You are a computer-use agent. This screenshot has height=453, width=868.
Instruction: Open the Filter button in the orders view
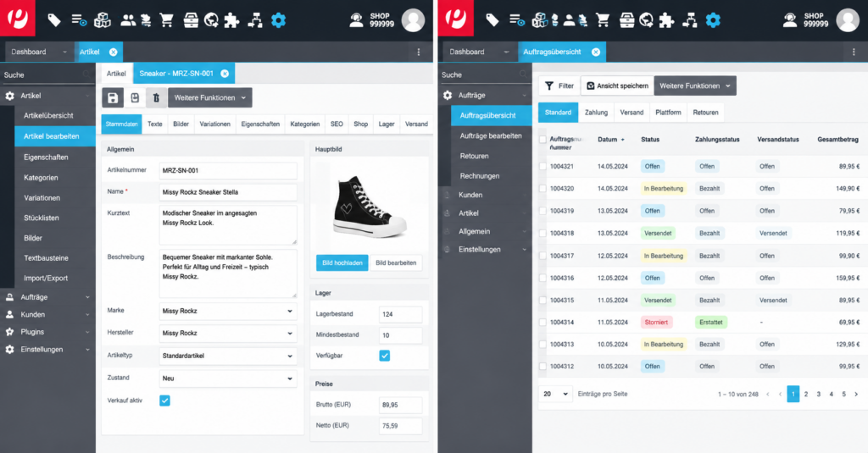pos(559,86)
